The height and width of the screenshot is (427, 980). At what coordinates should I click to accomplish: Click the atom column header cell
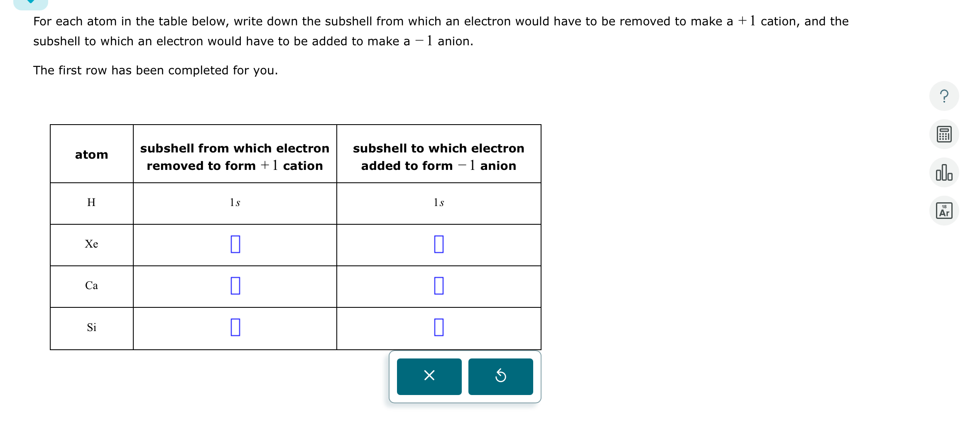[92, 154]
